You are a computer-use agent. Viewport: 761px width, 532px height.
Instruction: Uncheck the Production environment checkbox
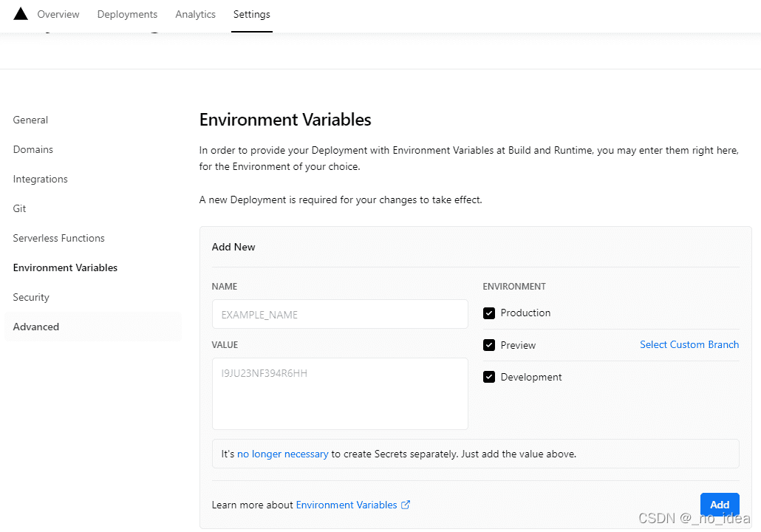[x=489, y=313]
